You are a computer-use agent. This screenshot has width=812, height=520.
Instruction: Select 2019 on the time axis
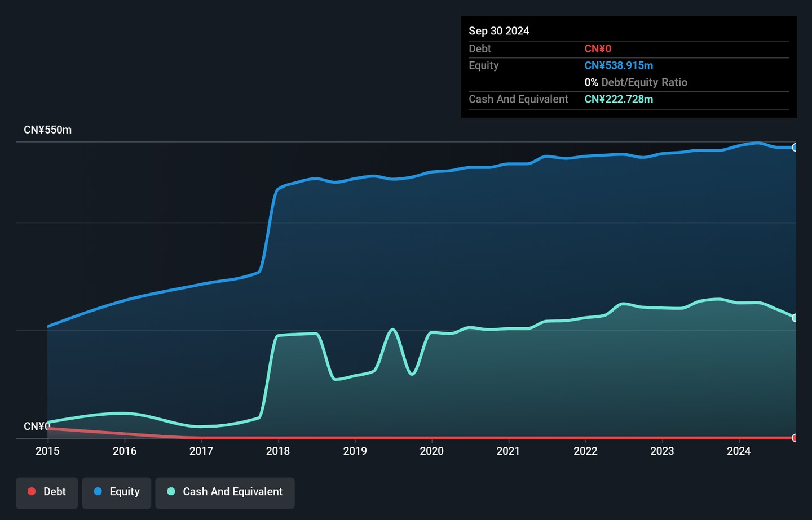point(355,451)
